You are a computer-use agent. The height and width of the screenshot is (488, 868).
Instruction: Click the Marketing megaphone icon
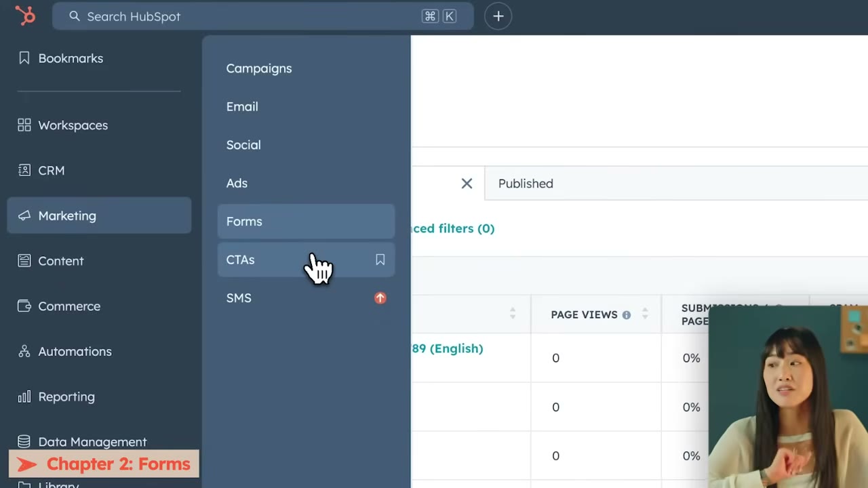[24, 216]
